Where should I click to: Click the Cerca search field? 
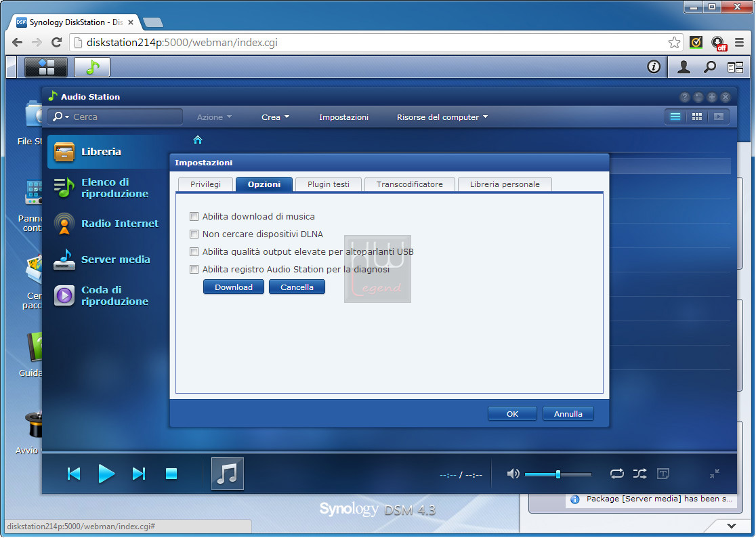116,117
